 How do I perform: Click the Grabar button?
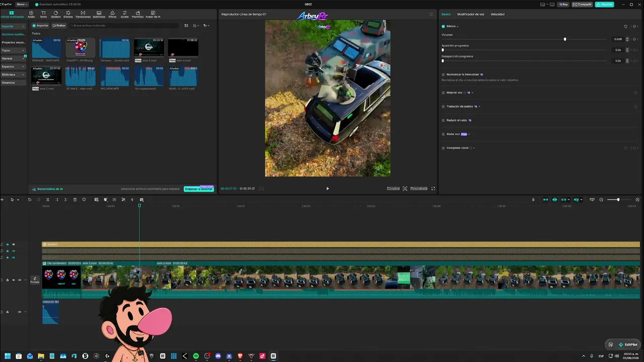coord(59,26)
